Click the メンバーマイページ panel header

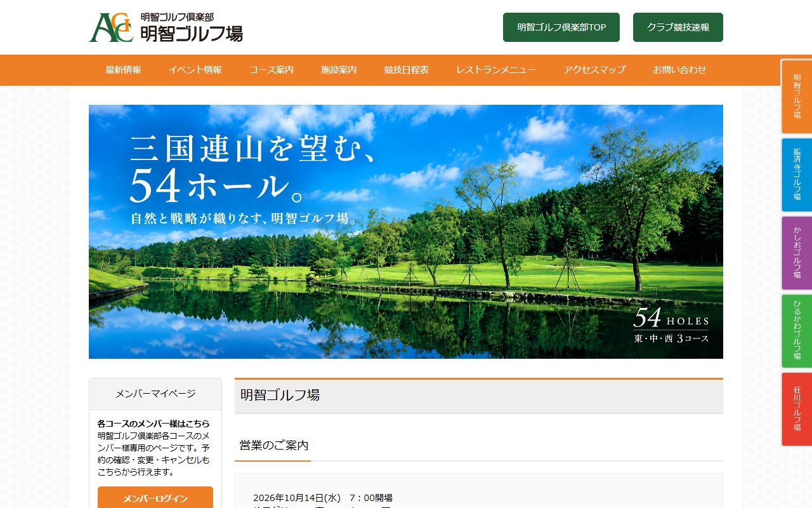[155, 394]
